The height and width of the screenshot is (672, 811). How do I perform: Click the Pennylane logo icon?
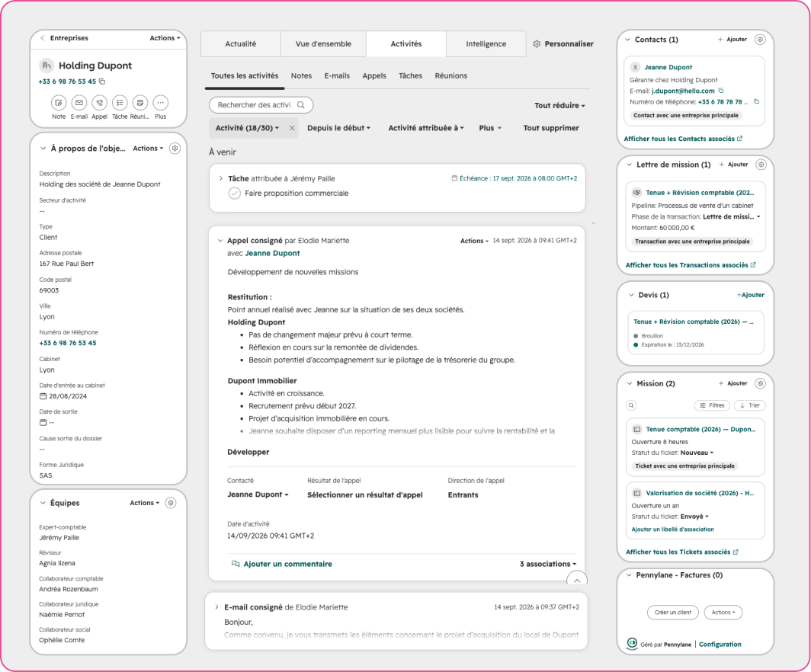tap(632, 644)
